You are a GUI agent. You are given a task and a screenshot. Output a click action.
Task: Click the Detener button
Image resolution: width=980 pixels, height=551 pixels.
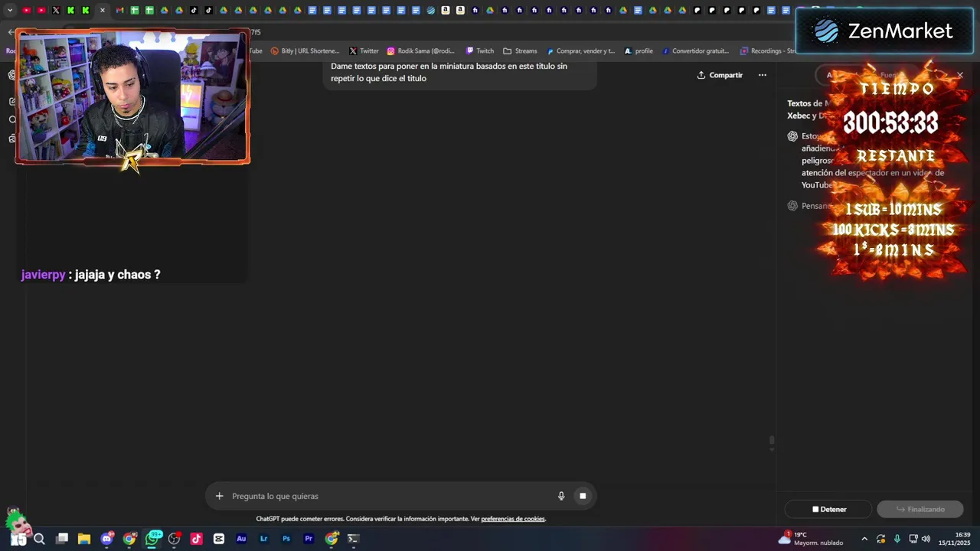point(828,509)
